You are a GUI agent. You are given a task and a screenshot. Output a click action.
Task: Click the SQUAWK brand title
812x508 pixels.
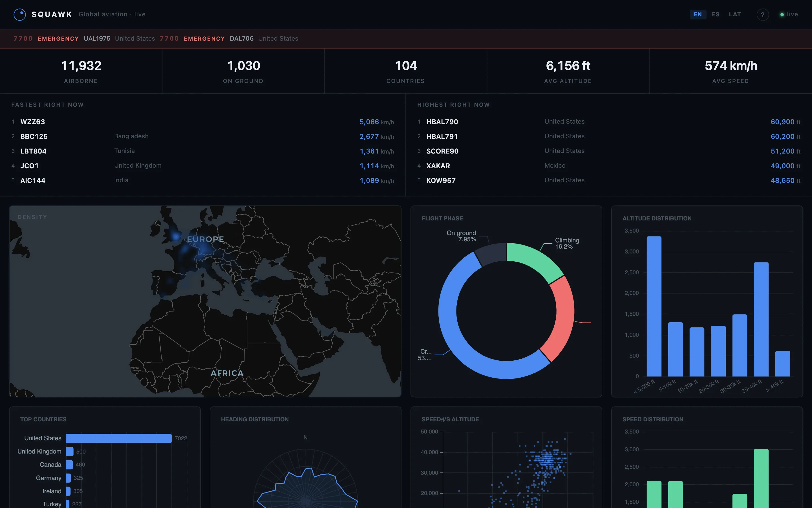pos(52,14)
